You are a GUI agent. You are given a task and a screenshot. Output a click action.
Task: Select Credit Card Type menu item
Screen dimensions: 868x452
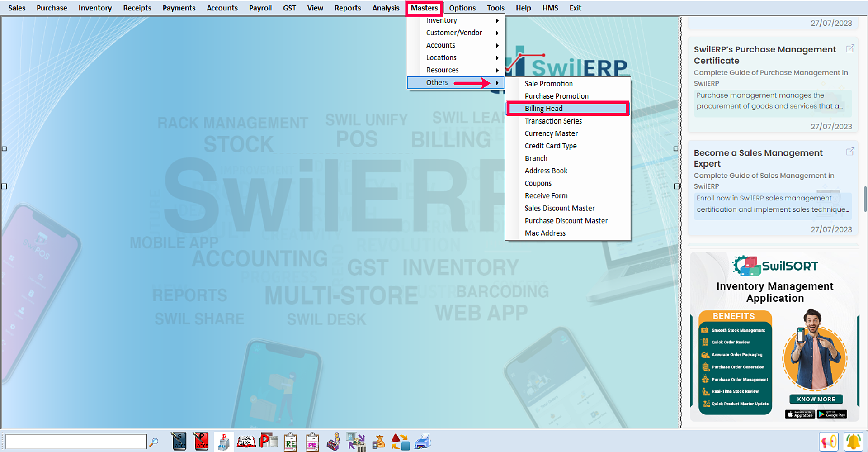[568, 146]
